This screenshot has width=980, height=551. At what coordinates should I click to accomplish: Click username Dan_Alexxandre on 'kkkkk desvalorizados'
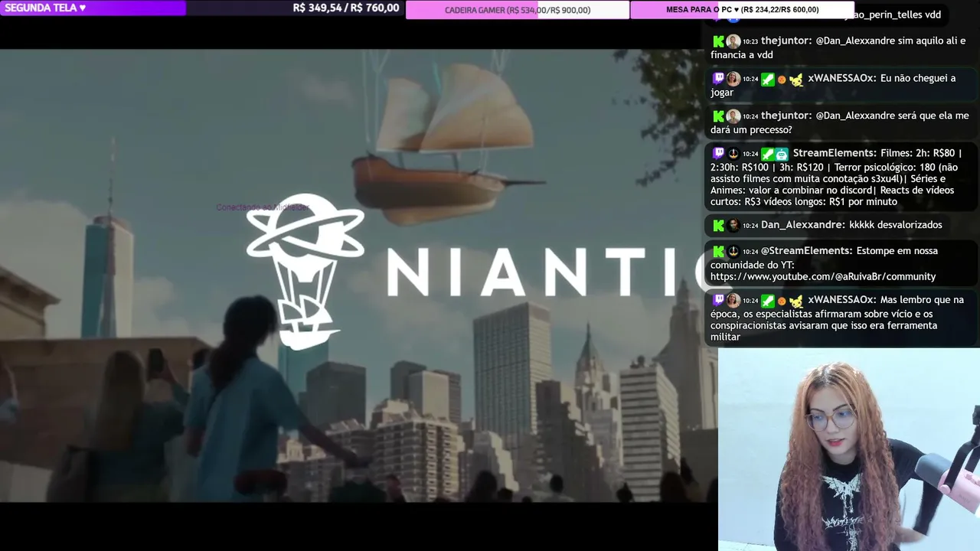pos(802,225)
